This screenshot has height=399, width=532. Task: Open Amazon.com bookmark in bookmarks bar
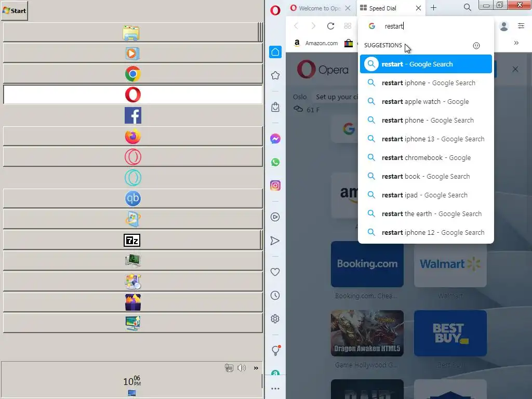coord(316,43)
